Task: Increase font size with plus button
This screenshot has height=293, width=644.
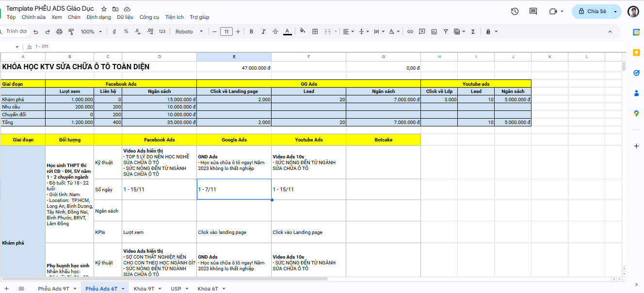Action: [238, 31]
